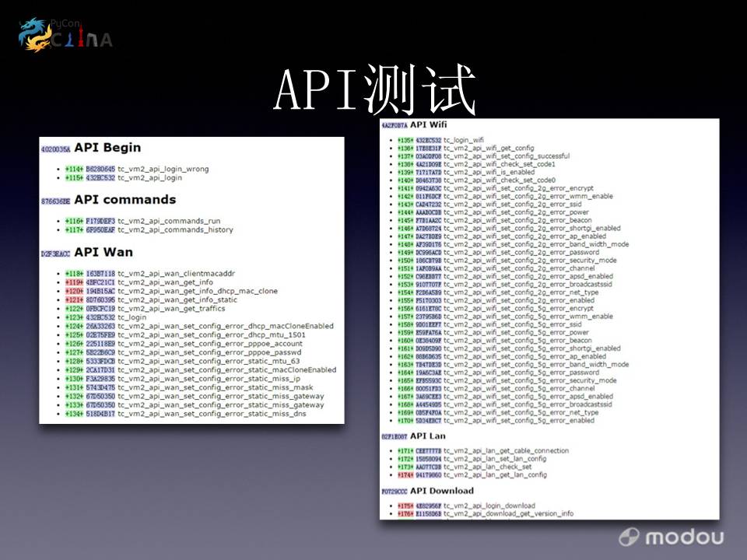Click the green +114+ status badge

(x=73, y=169)
